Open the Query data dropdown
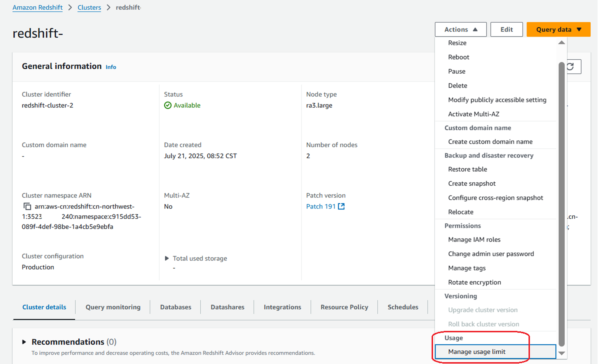Screen dimensions: 599x364 point(558,29)
